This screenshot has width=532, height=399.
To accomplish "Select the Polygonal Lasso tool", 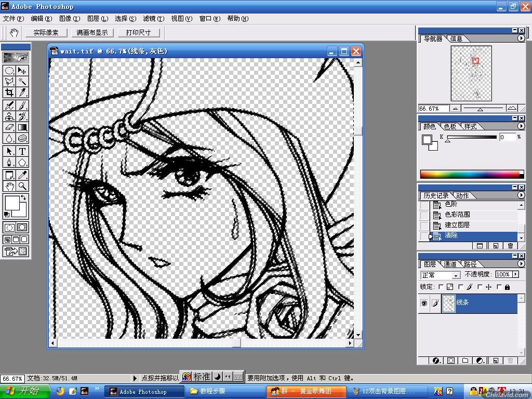I will 9,82.
